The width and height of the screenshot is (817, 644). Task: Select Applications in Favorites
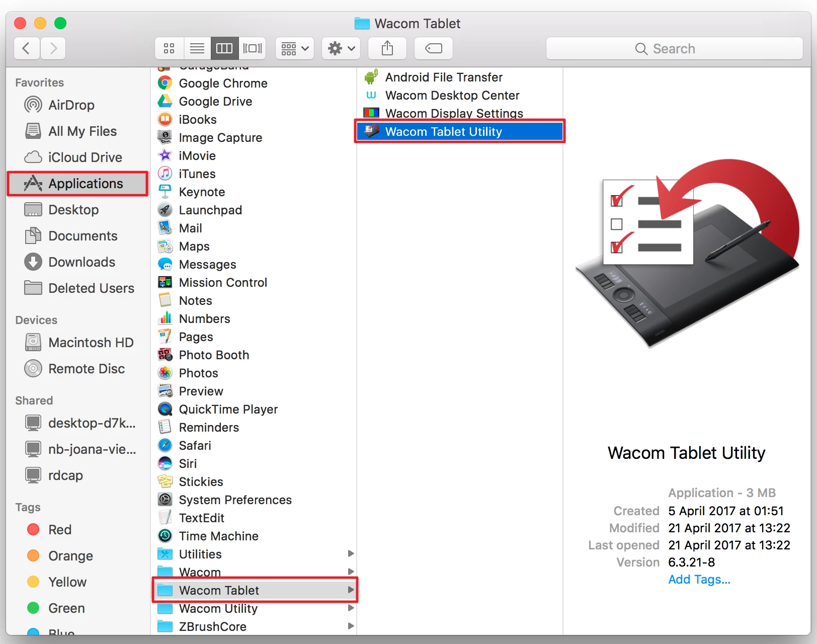pos(78,183)
